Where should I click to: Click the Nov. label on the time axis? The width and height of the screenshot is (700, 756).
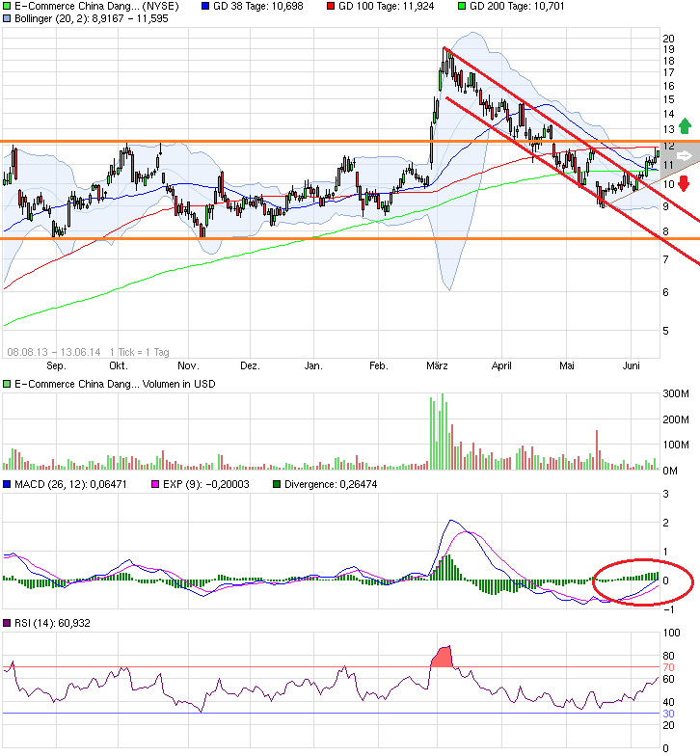coord(187,366)
